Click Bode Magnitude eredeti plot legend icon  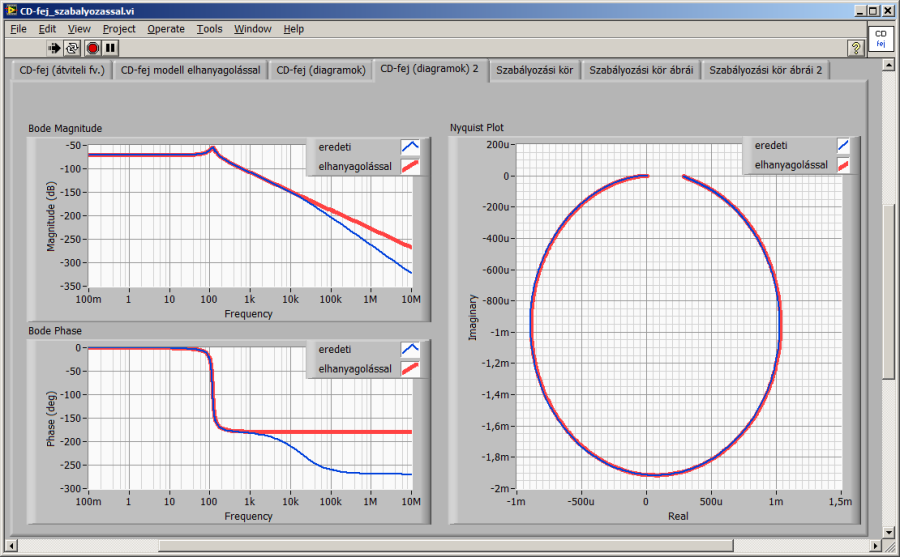pyautogui.click(x=410, y=147)
